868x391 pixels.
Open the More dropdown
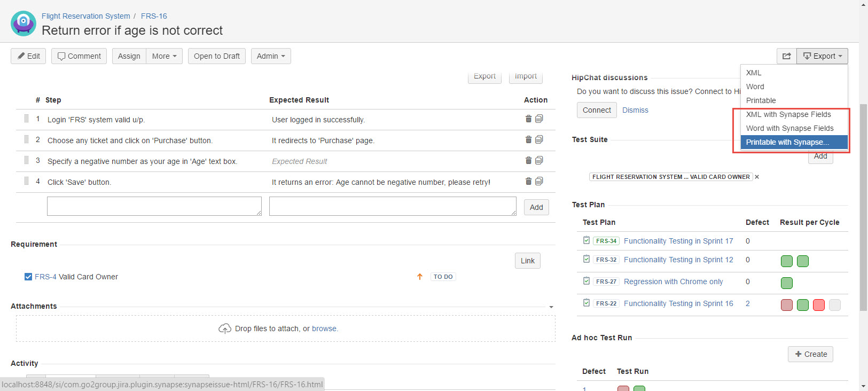click(164, 56)
